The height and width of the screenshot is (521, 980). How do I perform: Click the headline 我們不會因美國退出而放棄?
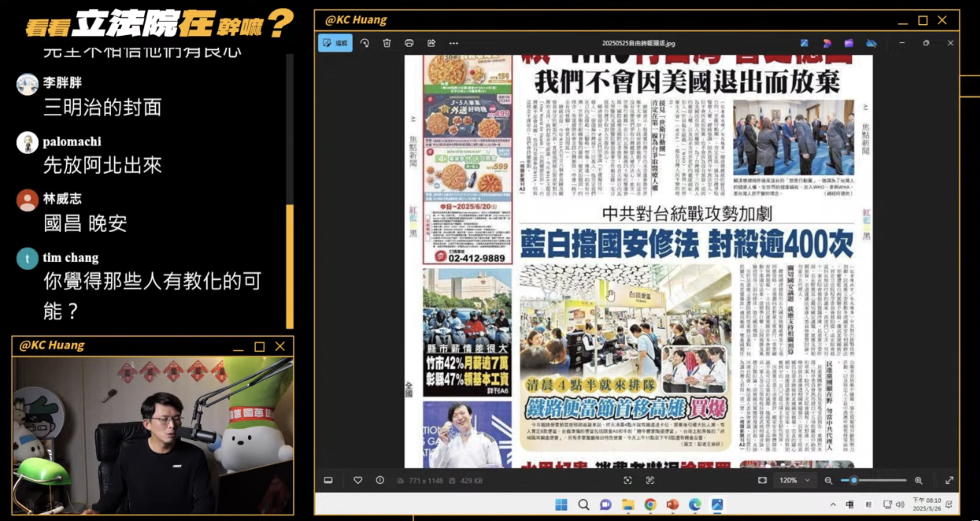pos(687,82)
